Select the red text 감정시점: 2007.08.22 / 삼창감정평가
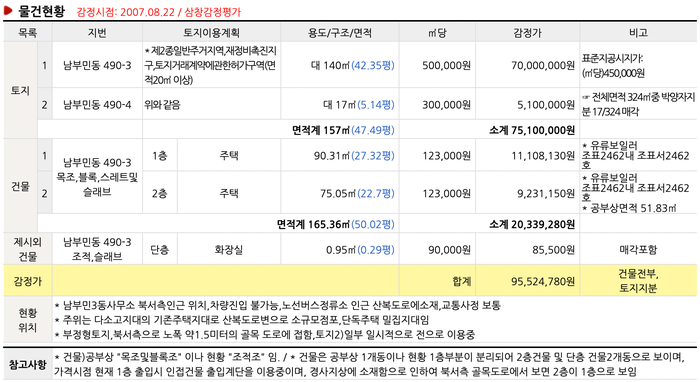The height and width of the screenshot is (382, 700). point(158,12)
